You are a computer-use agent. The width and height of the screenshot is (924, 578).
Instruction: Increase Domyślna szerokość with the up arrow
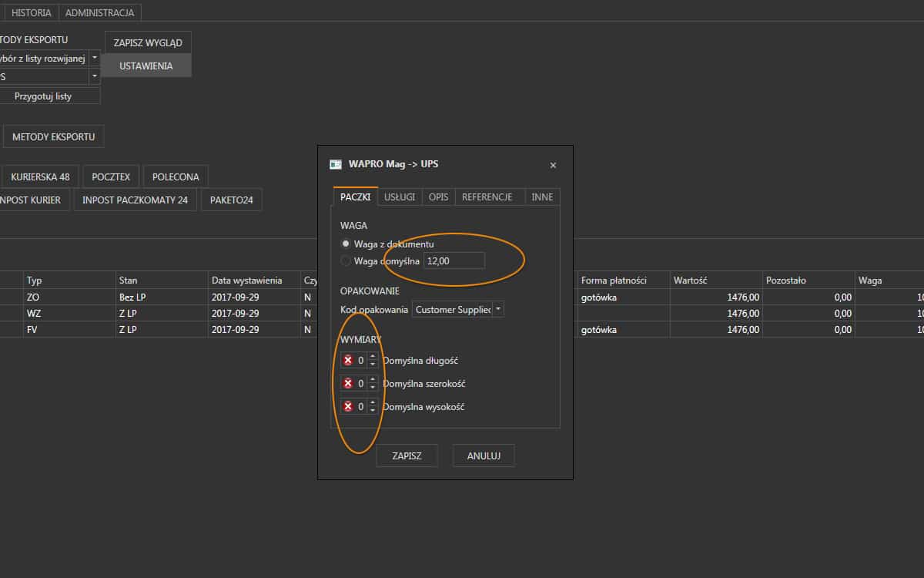(373, 379)
